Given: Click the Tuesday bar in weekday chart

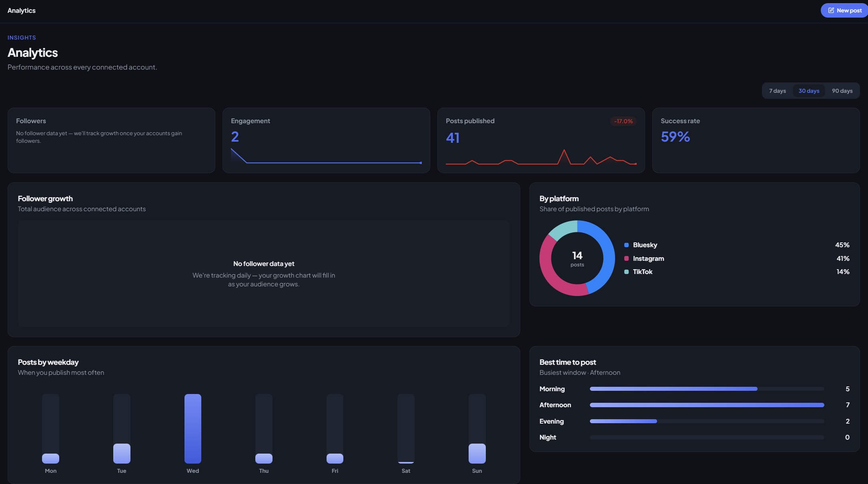Looking at the screenshot, I should pyautogui.click(x=122, y=454).
